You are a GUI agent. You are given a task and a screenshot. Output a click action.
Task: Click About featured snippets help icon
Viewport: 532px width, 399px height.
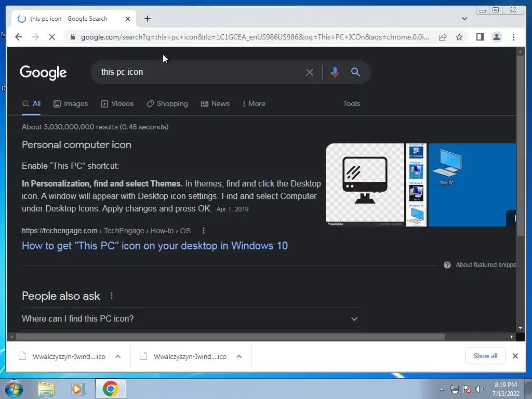[447, 265]
